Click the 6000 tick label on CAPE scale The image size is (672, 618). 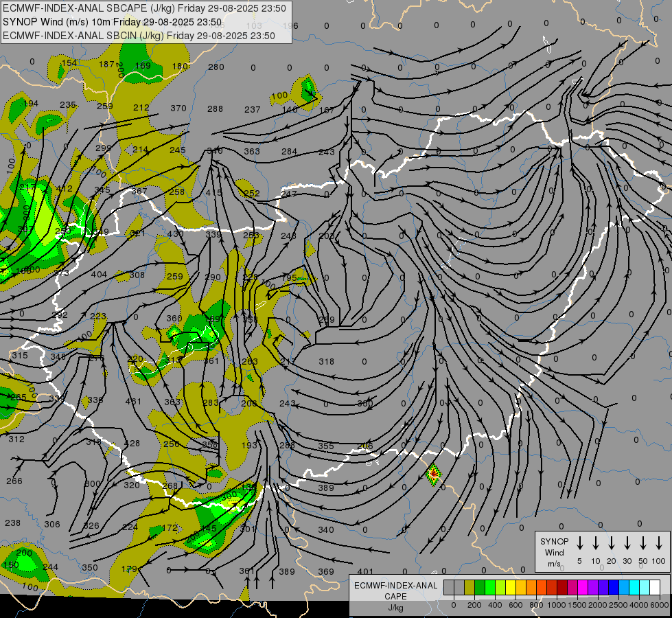(x=660, y=605)
